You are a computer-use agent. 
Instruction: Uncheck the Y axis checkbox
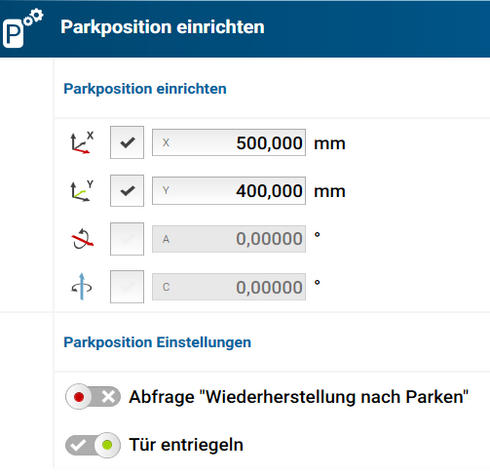click(x=127, y=191)
